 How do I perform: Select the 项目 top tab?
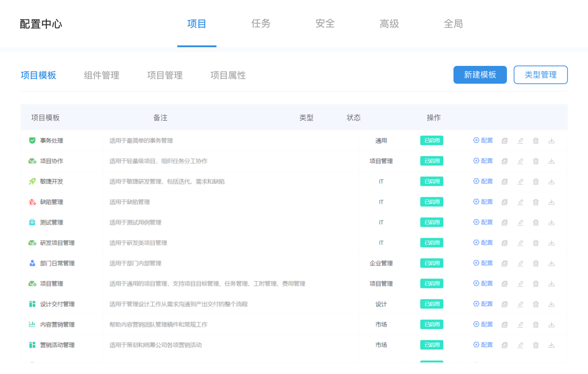tap(197, 24)
